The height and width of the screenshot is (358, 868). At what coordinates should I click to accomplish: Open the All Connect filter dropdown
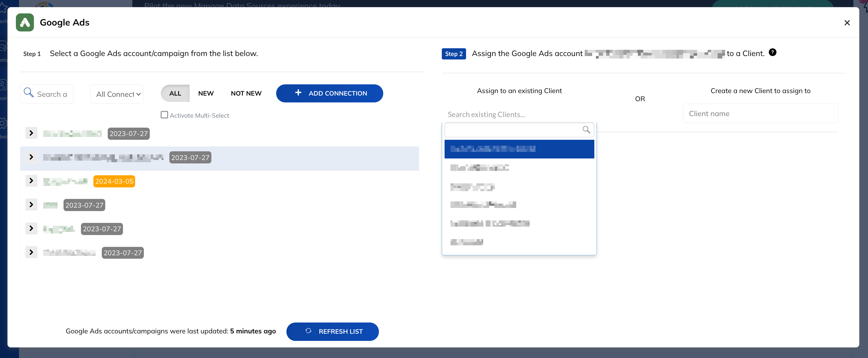click(x=117, y=94)
